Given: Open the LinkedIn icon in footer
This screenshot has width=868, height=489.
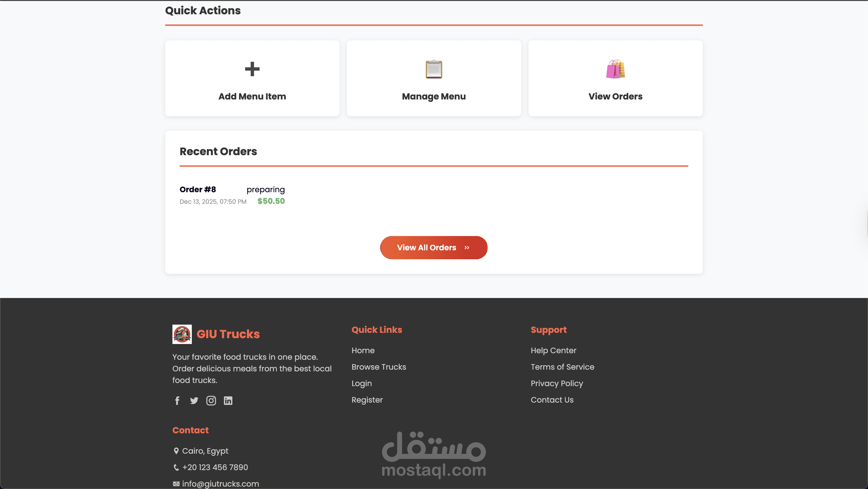Looking at the screenshot, I should (x=228, y=400).
